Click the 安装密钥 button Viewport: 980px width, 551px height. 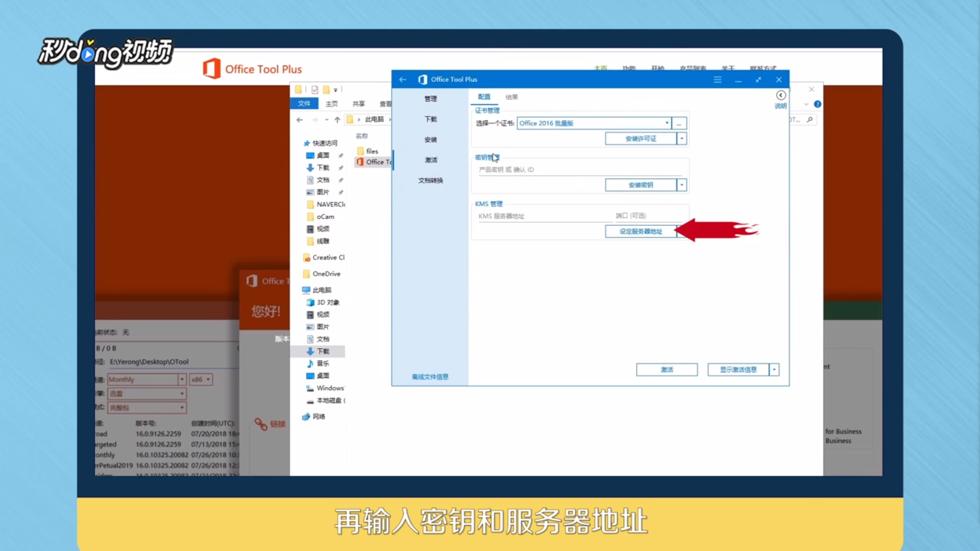click(641, 185)
